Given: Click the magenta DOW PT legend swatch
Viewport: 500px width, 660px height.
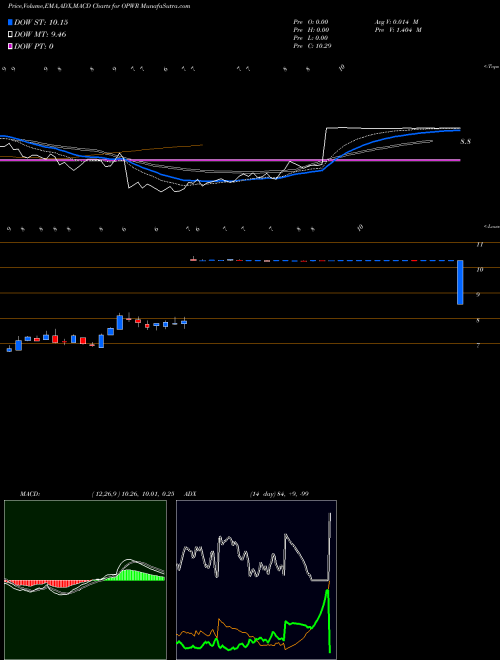Looking at the screenshot, I should [11, 46].
